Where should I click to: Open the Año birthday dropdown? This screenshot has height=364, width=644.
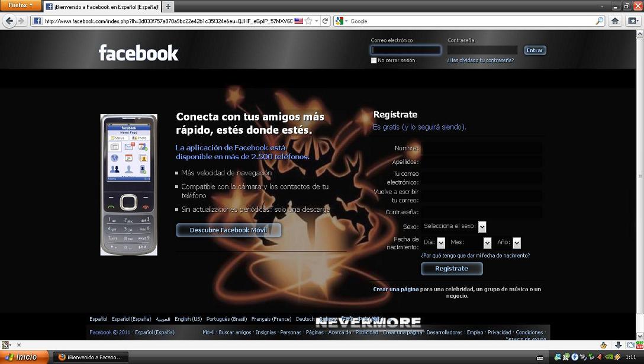(x=508, y=243)
